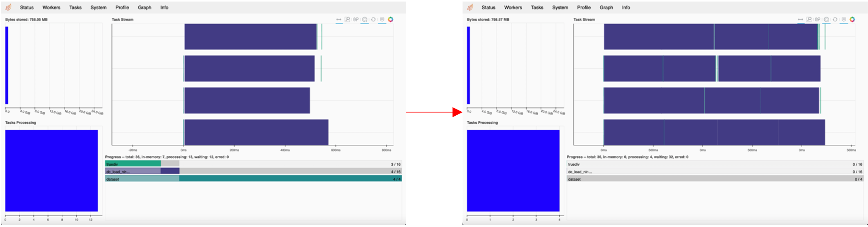Open System page in right dashboard
Screen dimensions: 868x227
(x=560, y=7)
